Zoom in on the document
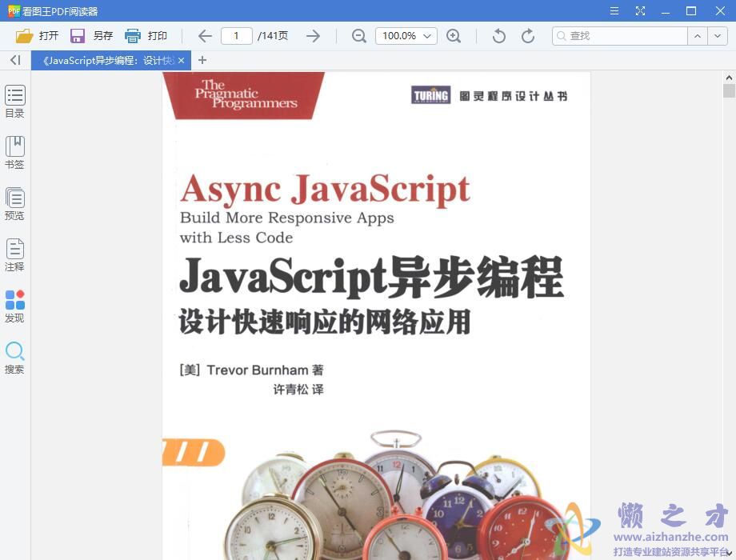Image resolution: width=736 pixels, height=560 pixels. point(454,35)
